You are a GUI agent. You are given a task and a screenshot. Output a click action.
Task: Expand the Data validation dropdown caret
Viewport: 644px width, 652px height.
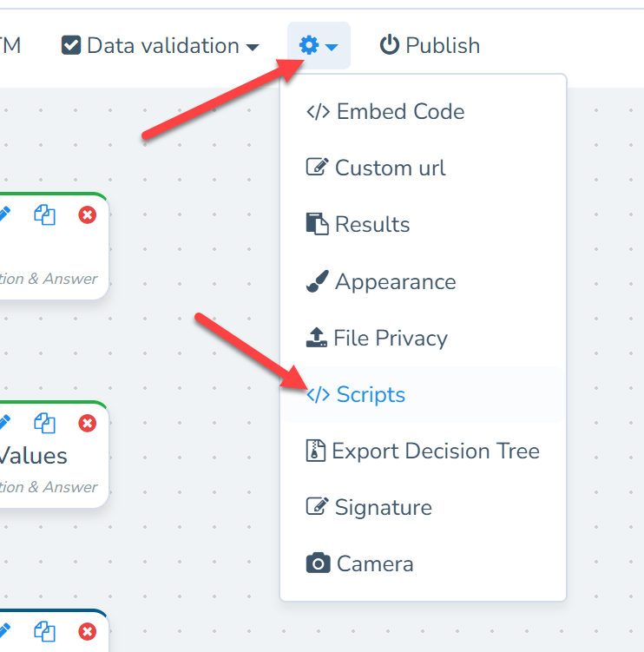tap(253, 47)
